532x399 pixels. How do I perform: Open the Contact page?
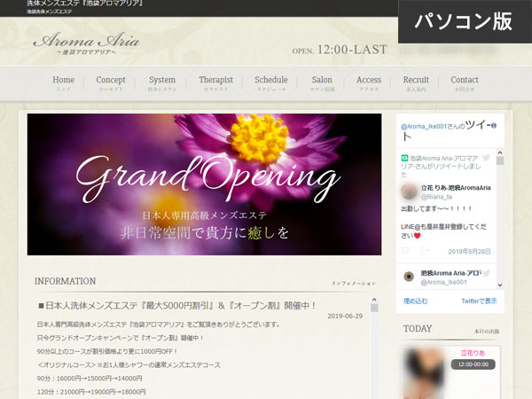pyautogui.click(x=464, y=83)
